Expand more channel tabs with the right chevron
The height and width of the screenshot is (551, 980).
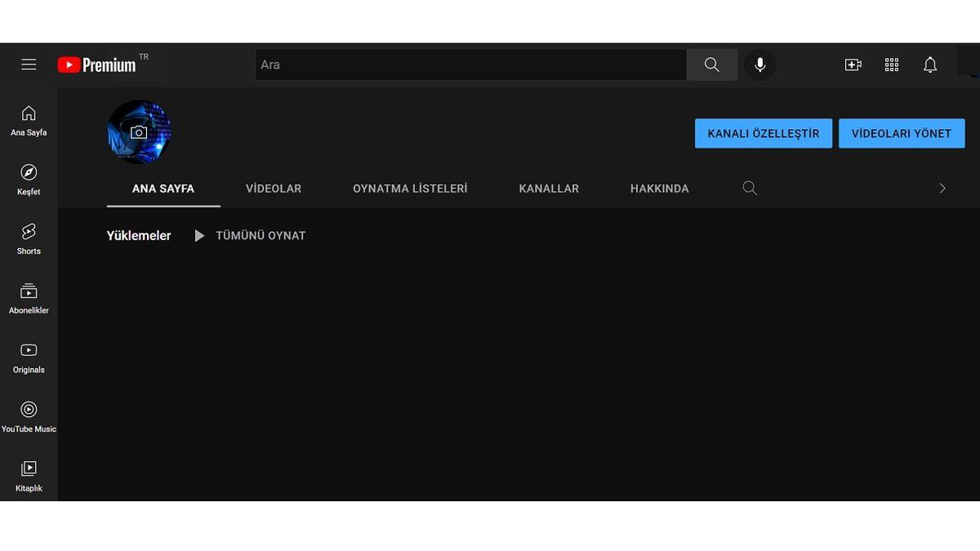tap(942, 188)
